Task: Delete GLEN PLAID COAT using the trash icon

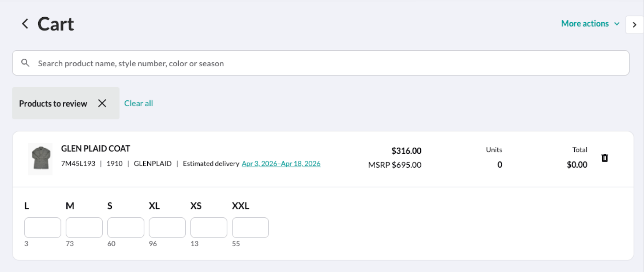Action: point(604,159)
